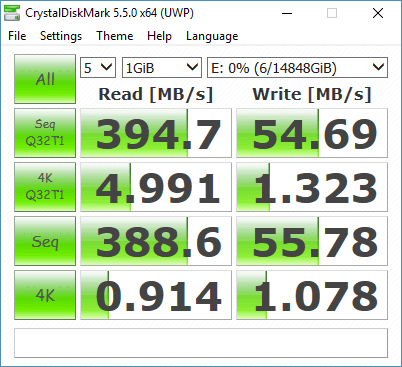Click the CrystalDiskMark app icon in title bar
The width and height of the screenshot is (402, 367).
click(x=12, y=13)
